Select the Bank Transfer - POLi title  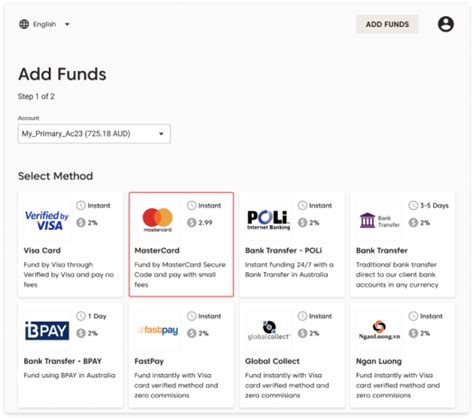[x=283, y=250]
